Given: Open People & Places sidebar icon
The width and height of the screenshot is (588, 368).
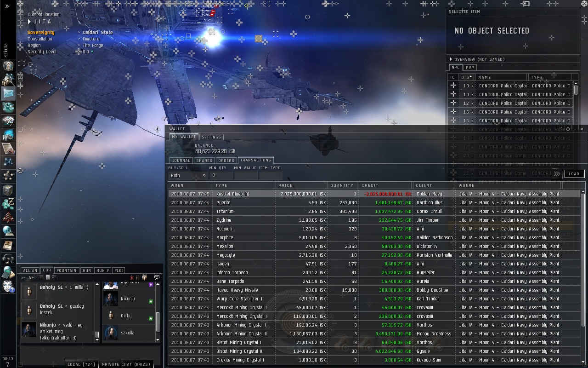Looking at the screenshot, I should 8,80.
